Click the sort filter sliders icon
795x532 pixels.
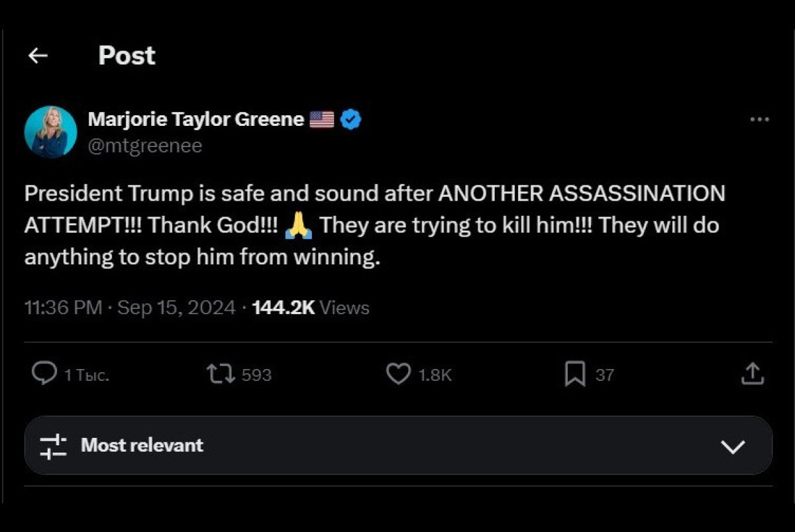(53, 445)
